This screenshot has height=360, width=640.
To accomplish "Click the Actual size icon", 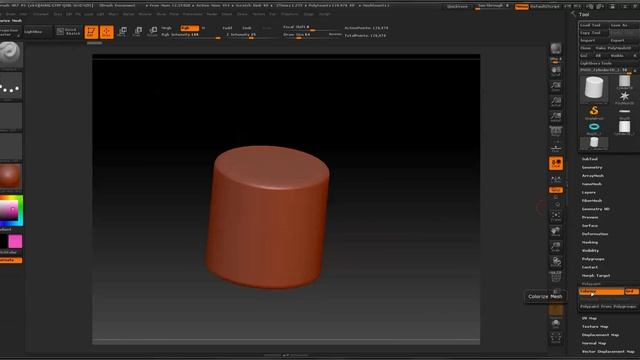I will click(556, 102).
